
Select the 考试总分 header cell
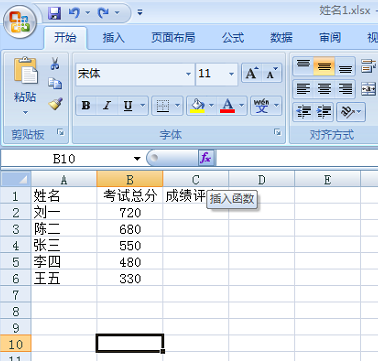(130, 196)
